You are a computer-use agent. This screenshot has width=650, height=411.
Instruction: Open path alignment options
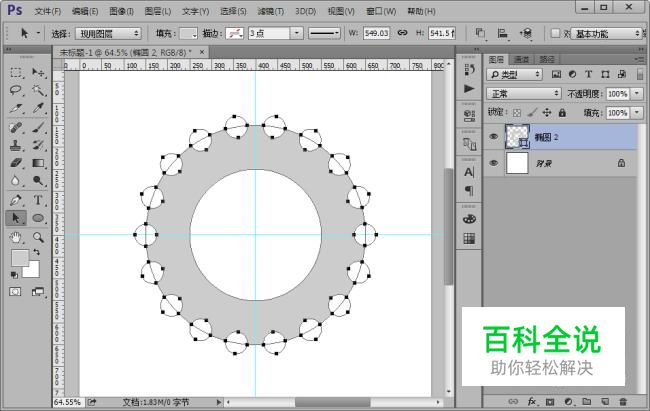pyautogui.click(x=502, y=33)
